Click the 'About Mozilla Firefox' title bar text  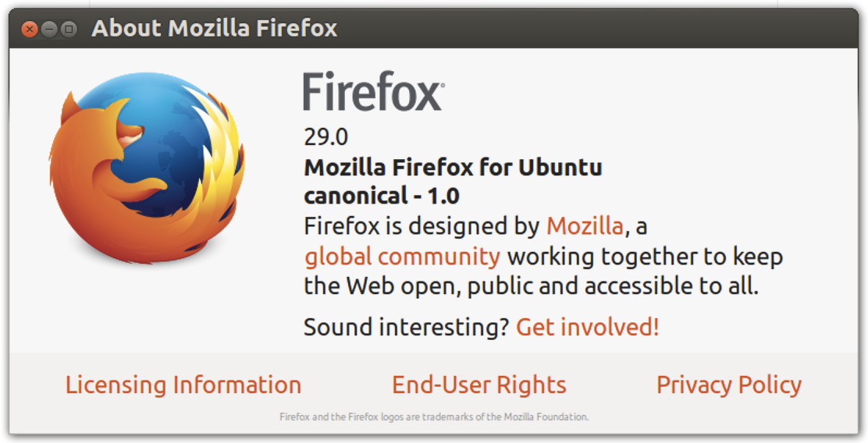click(214, 28)
